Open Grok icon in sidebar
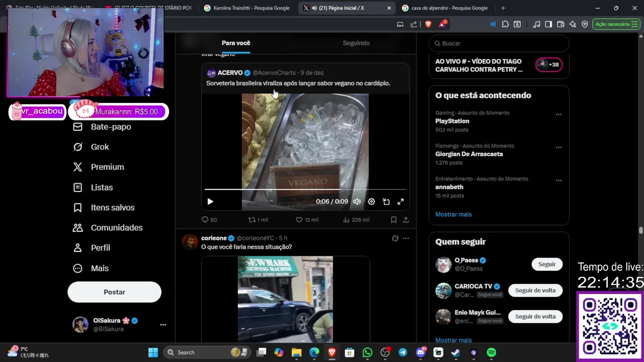The width and height of the screenshot is (644, 362). [x=77, y=147]
